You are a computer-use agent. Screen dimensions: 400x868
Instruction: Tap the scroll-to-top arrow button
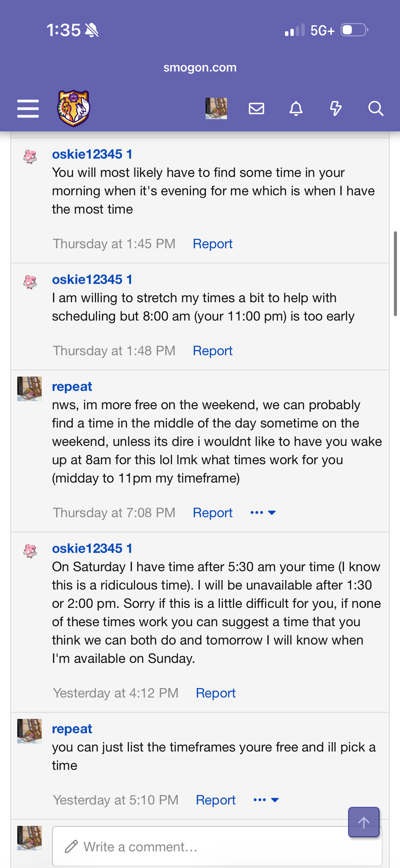[x=364, y=822]
